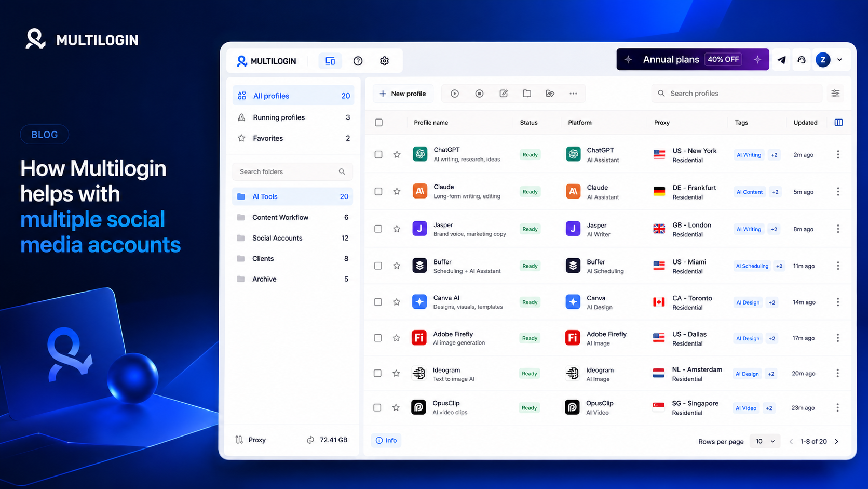Image resolution: width=868 pixels, height=489 pixels.
Task: Click the BLOG label badge
Action: pyautogui.click(x=45, y=135)
